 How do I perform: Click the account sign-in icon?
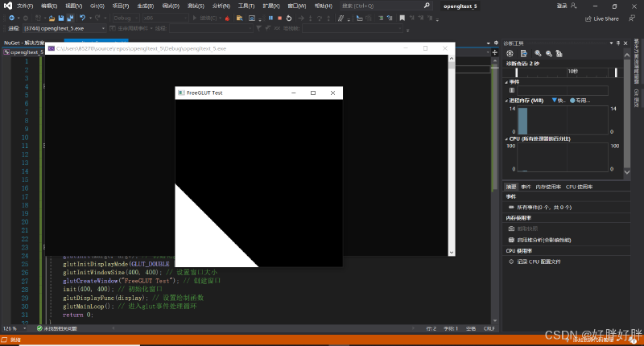tap(574, 6)
